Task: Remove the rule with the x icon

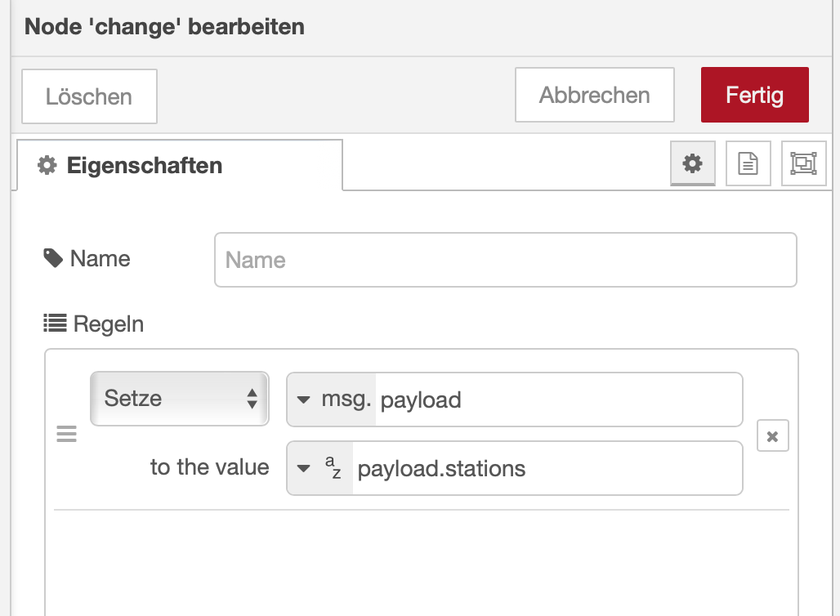Action: pyautogui.click(x=772, y=436)
